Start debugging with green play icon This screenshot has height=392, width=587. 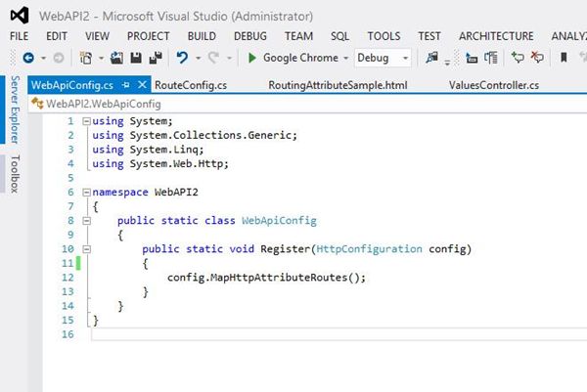[252, 58]
